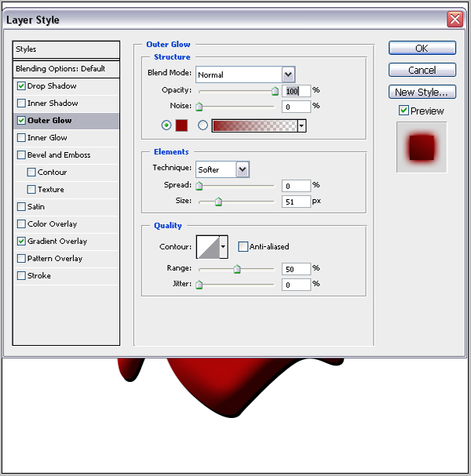Close the Layer Style dialog

[455, 20]
